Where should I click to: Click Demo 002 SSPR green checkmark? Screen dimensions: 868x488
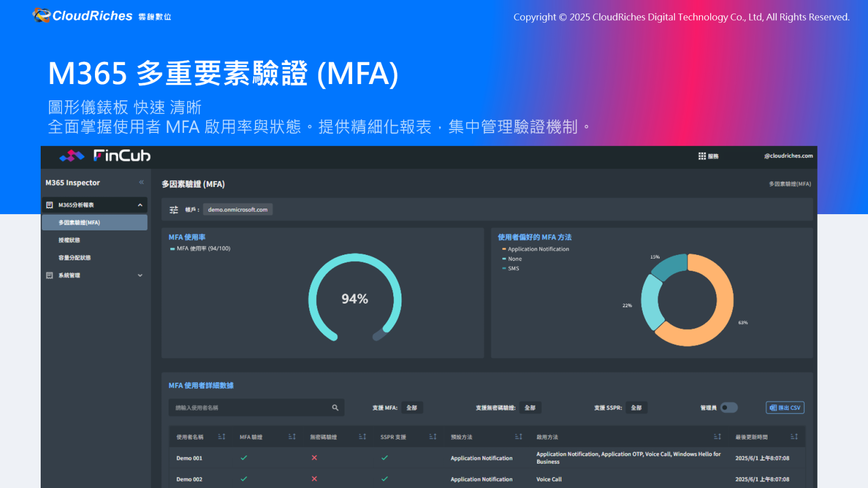click(385, 479)
